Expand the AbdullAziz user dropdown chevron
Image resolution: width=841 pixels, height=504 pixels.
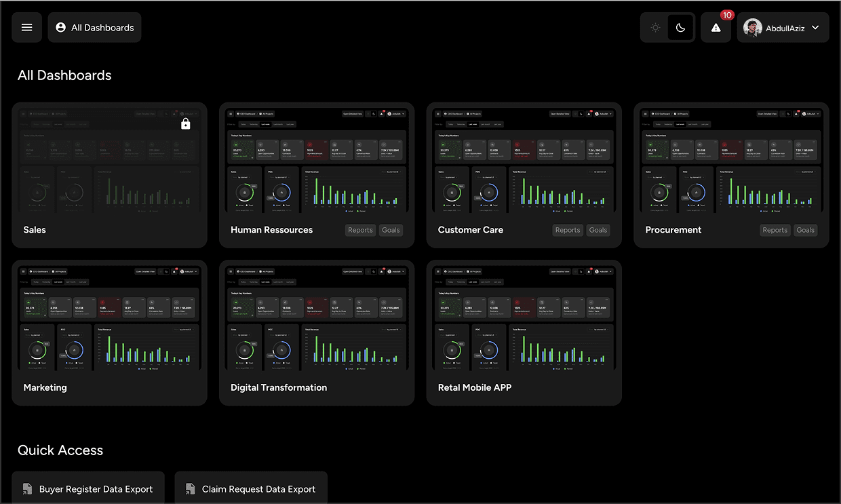pyautogui.click(x=815, y=28)
